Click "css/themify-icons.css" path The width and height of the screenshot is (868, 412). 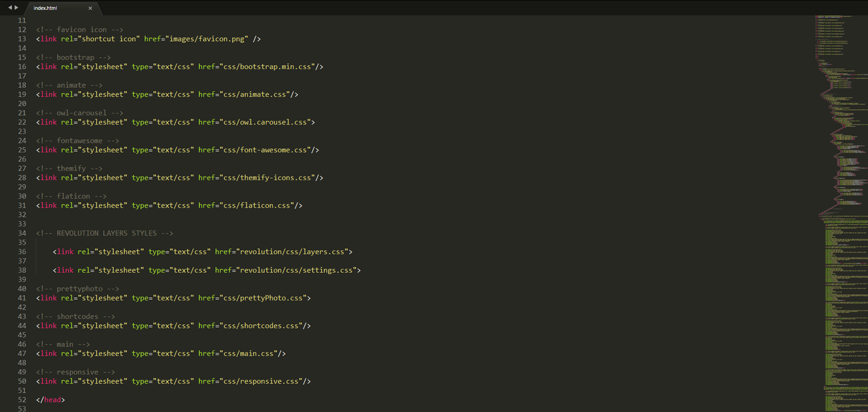267,177
